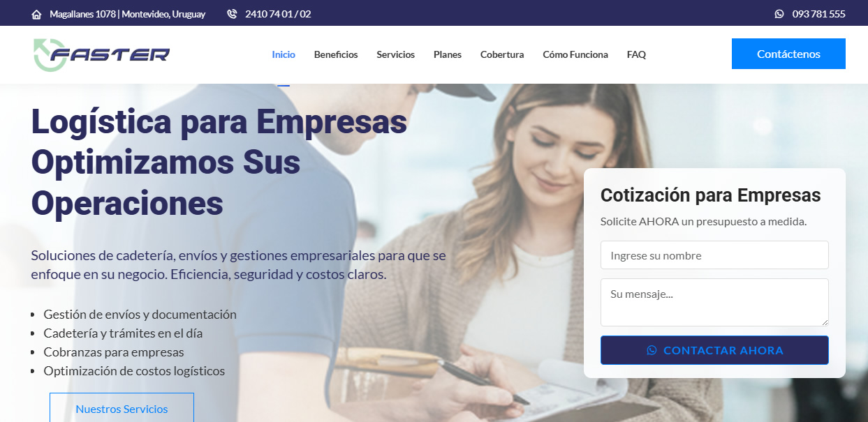This screenshot has width=868, height=422.
Task: Click the Nuestros Servicios button
Action: pyautogui.click(x=122, y=408)
